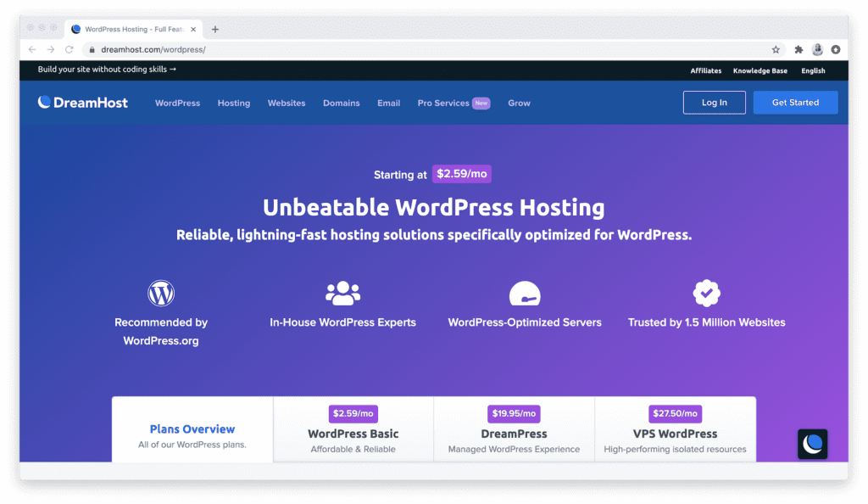Viewport: 868px width, 504px height.
Task: Click the Unbeatable WordPress Hosting heading
Action: coord(433,207)
